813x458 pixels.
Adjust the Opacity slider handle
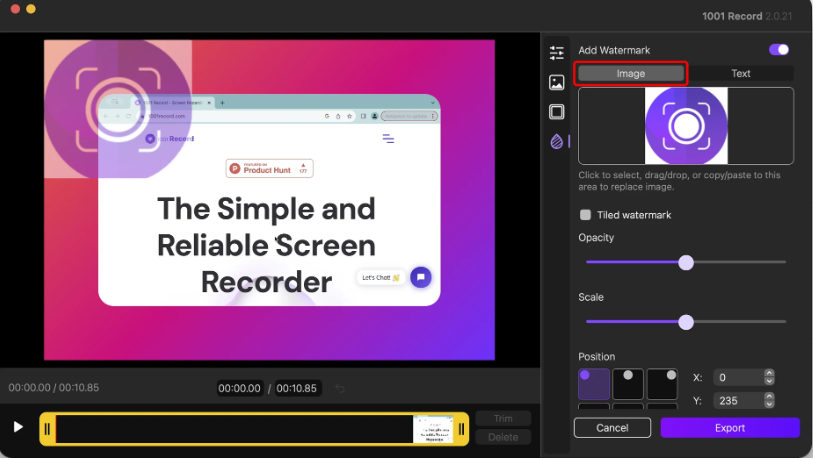point(685,262)
